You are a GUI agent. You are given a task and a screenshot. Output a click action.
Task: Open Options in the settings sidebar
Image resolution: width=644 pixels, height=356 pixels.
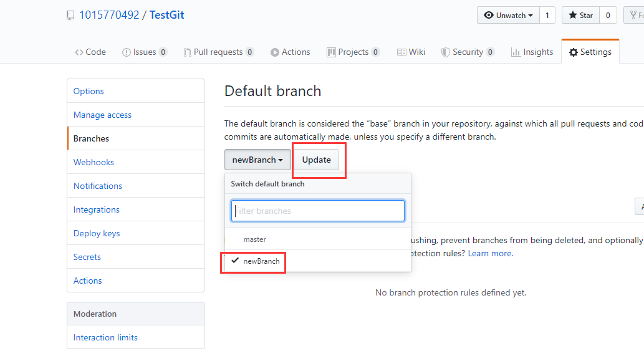[x=135, y=91]
